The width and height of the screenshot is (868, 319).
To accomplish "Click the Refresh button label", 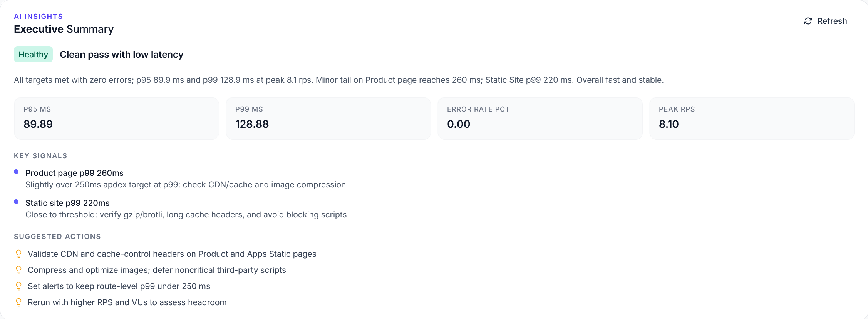I will click(x=832, y=21).
